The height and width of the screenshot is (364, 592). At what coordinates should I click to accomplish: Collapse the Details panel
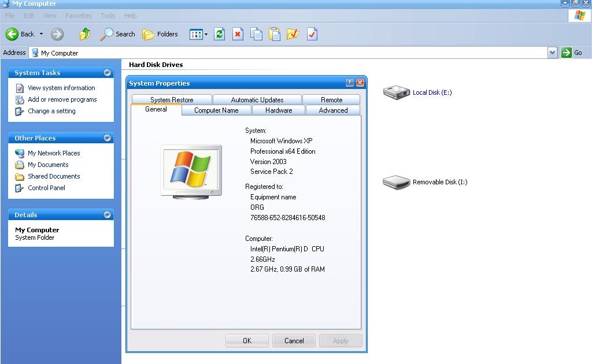tap(107, 214)
